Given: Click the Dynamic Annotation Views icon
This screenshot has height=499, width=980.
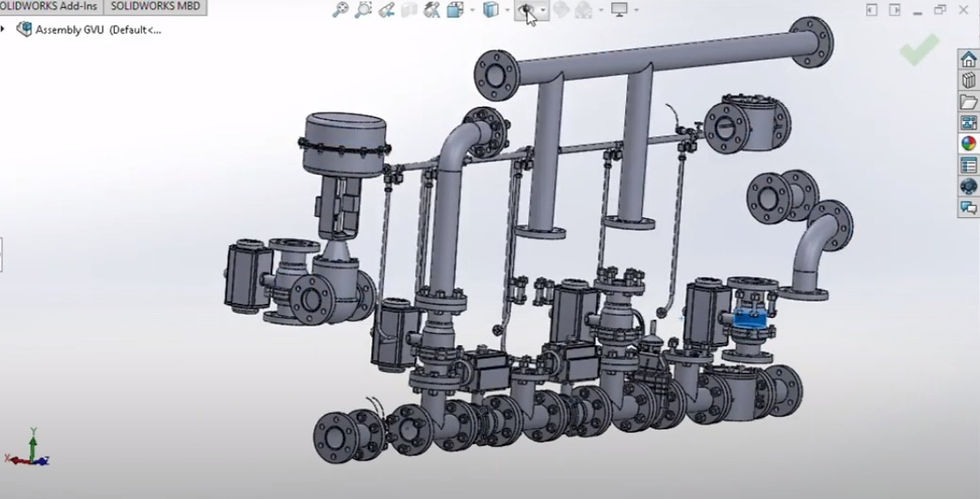Looking at the screenshot, I should click(432, 9).
